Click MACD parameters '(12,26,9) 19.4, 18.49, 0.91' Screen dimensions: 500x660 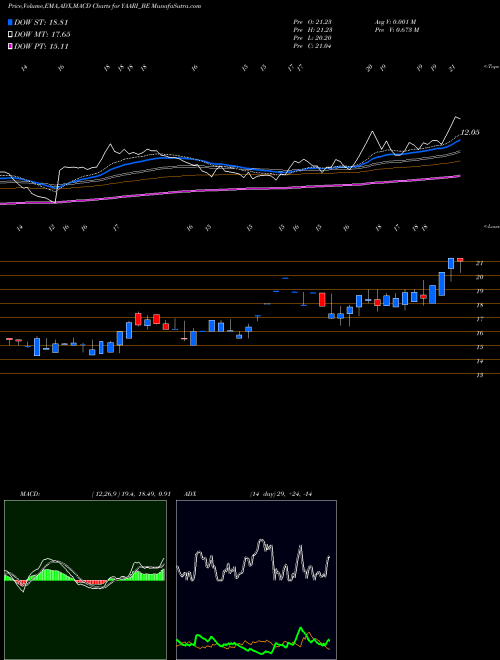point(130,494)
